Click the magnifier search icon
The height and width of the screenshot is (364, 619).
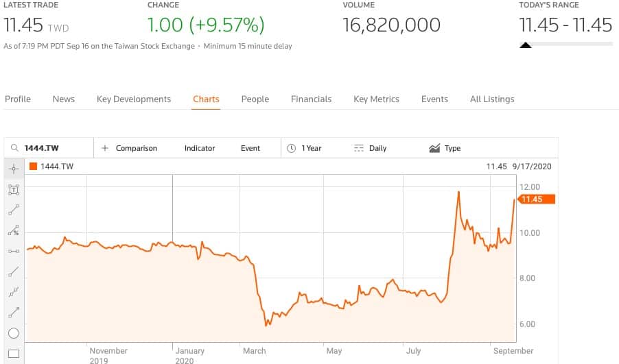tap(14, 148)
